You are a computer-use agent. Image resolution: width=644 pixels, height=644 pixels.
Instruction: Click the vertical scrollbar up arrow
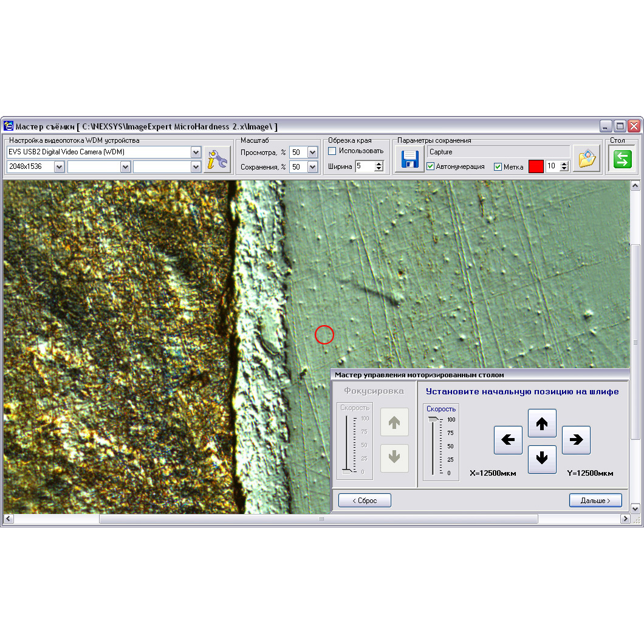click(635, 186)
